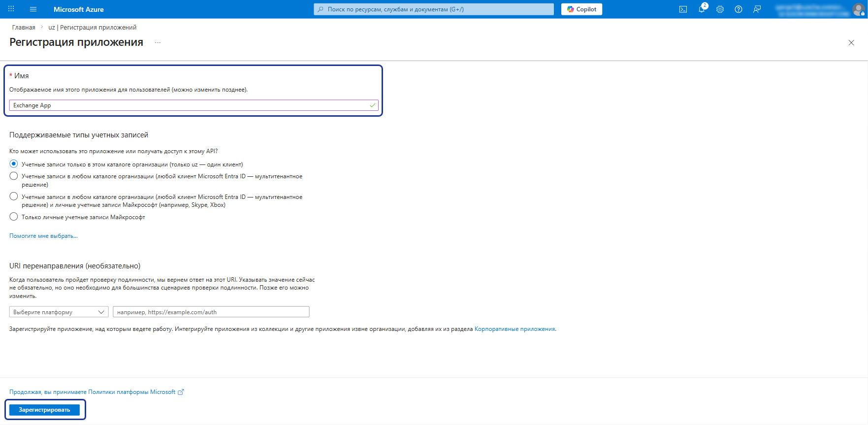The image size is (868, 425).
Task: Open the notifications bell
Action: tap(702, 9)
